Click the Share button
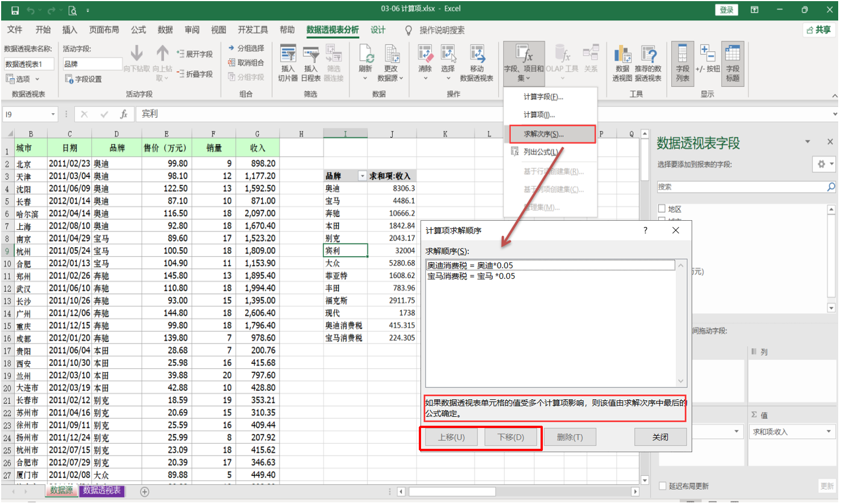 pyautogui.click(x=818, y=30)
